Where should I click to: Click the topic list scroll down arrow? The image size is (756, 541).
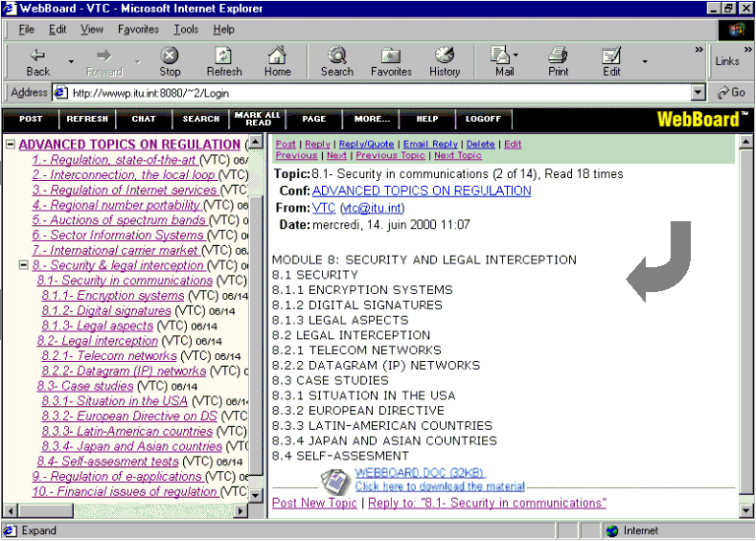click(256, 495)
